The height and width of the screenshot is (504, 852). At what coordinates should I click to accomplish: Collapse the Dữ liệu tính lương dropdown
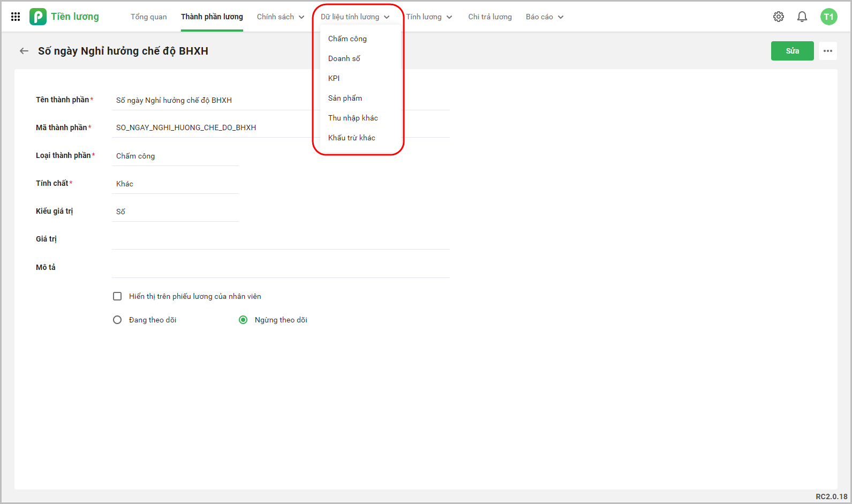355,17
